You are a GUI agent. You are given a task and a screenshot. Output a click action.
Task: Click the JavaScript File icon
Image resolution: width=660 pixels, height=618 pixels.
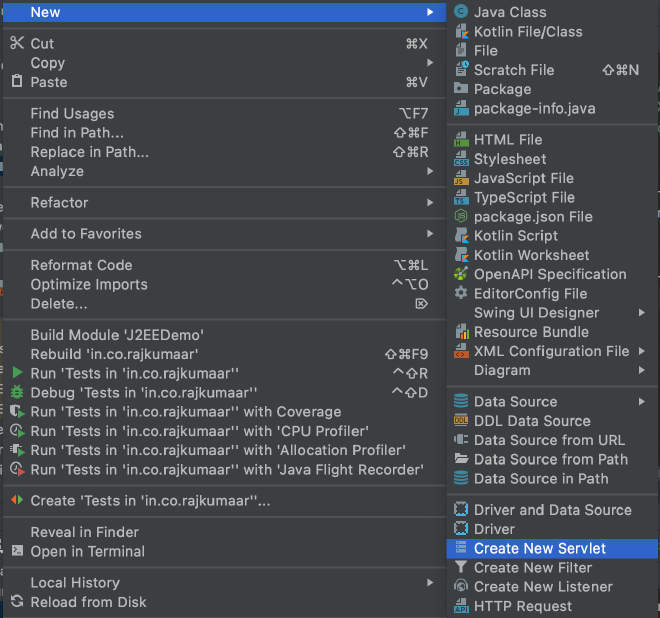[461, 178]
